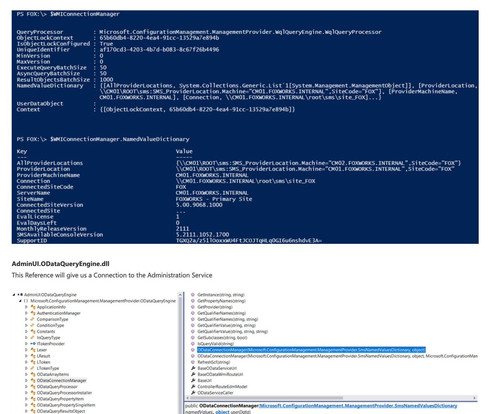Click the ConditionType enum icon
Screen dimensions: 500x414
click(x=33, y=325)
